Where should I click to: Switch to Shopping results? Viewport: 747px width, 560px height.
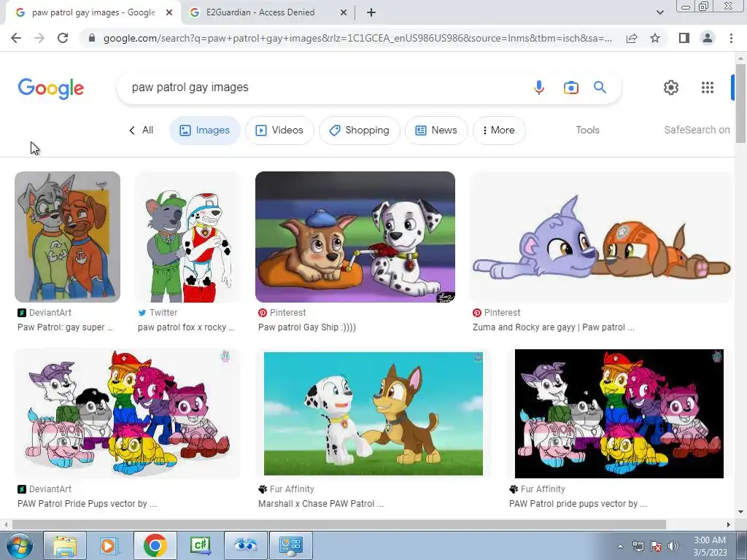coord(359,130)
